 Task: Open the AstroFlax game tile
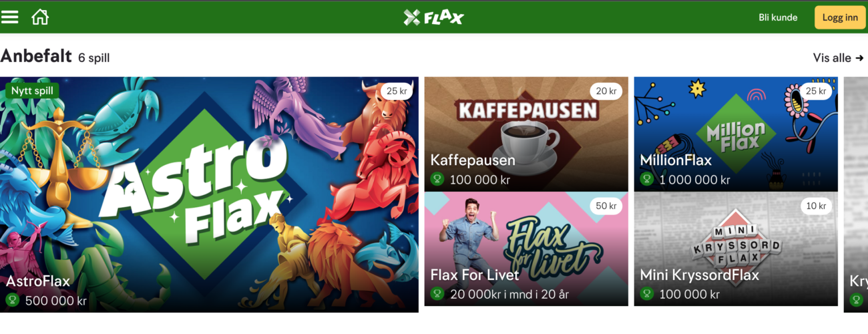coord(209,194)
